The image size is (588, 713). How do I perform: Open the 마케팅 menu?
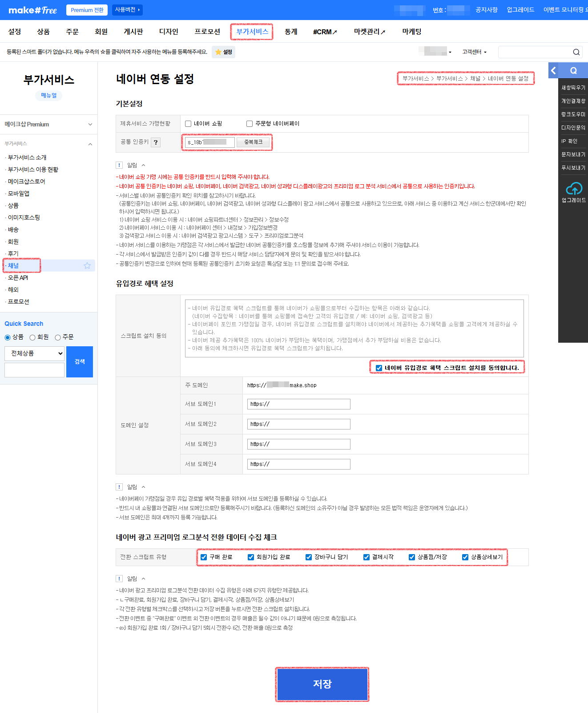click(x=412, y=32)
